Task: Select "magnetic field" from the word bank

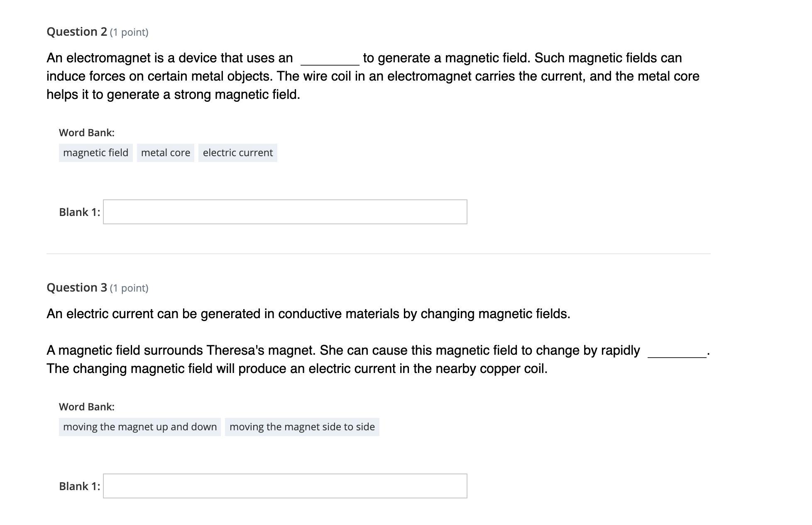Action: 95,153
